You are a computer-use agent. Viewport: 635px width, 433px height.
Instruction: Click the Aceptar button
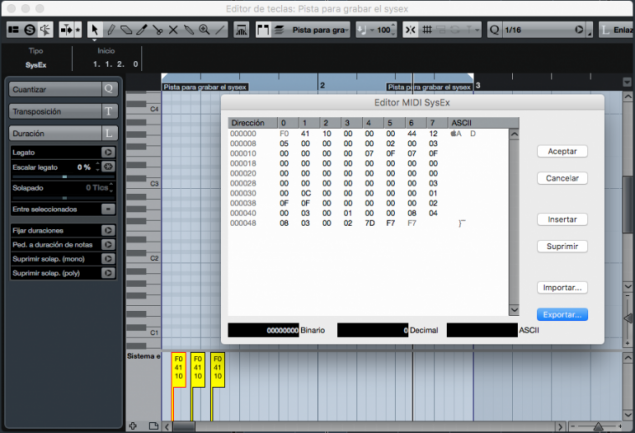click(x=562, y=151)
